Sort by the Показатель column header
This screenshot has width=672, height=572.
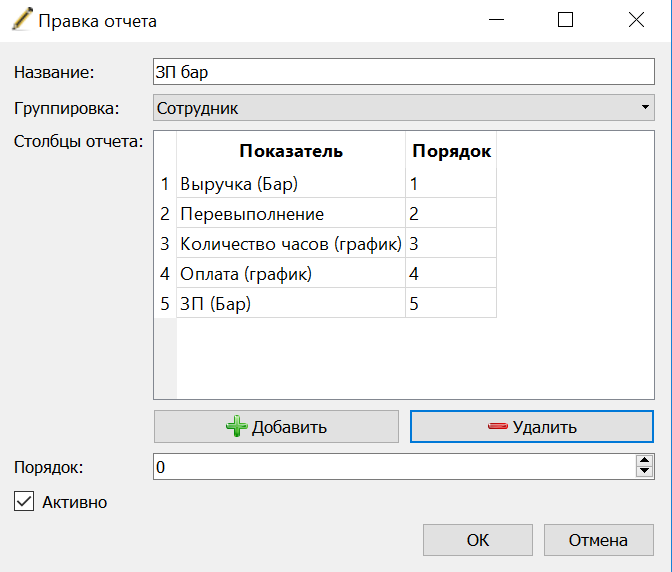[291, 151]
